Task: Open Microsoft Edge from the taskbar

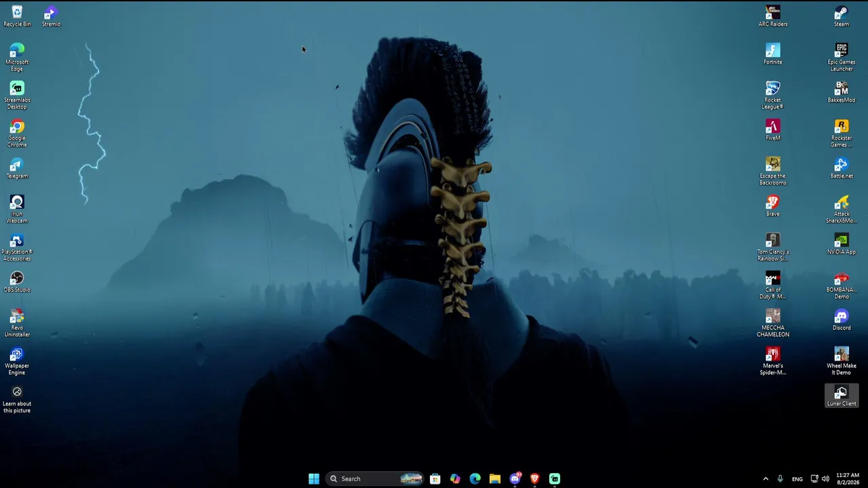Action: (475, 479)
